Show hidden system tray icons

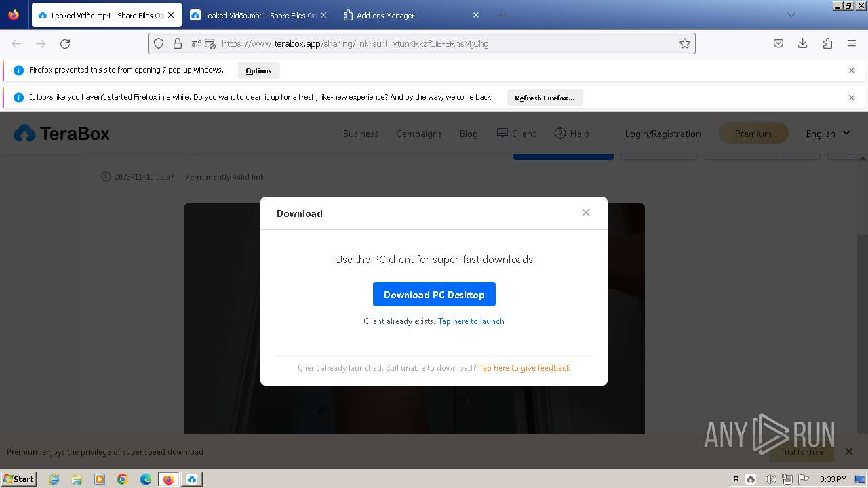(x=736, y=479)
